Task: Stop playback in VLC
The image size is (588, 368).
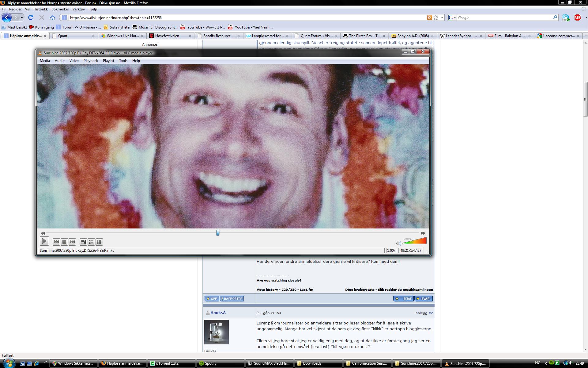Action: coord(64,242)
